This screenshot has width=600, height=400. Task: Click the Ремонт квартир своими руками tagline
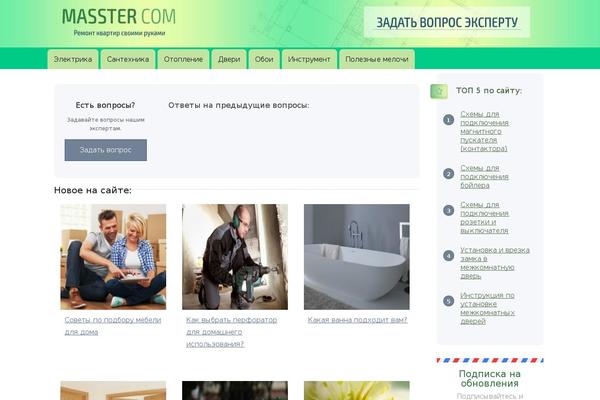119,33
